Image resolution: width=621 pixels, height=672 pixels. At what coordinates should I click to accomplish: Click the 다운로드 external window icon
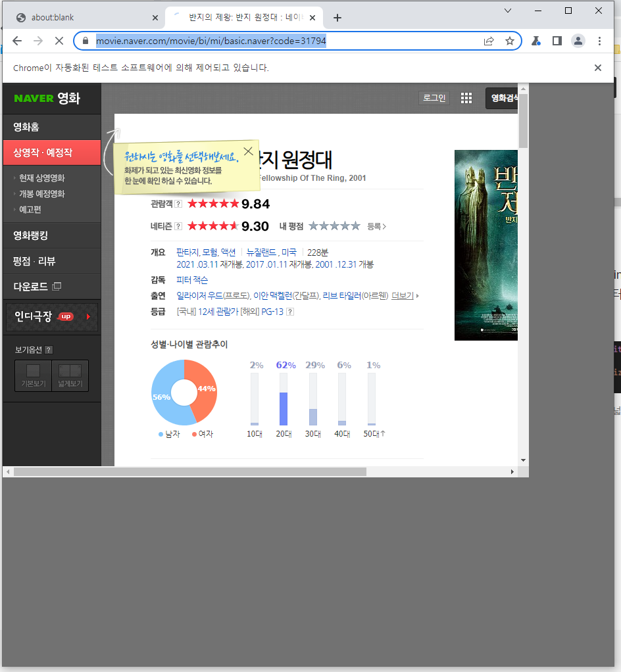pos(57,286)
